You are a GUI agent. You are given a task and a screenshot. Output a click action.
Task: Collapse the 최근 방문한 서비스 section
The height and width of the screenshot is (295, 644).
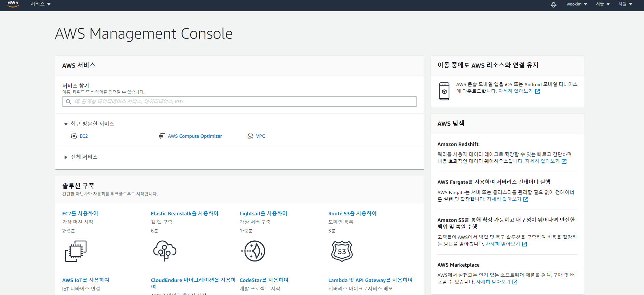89,124
